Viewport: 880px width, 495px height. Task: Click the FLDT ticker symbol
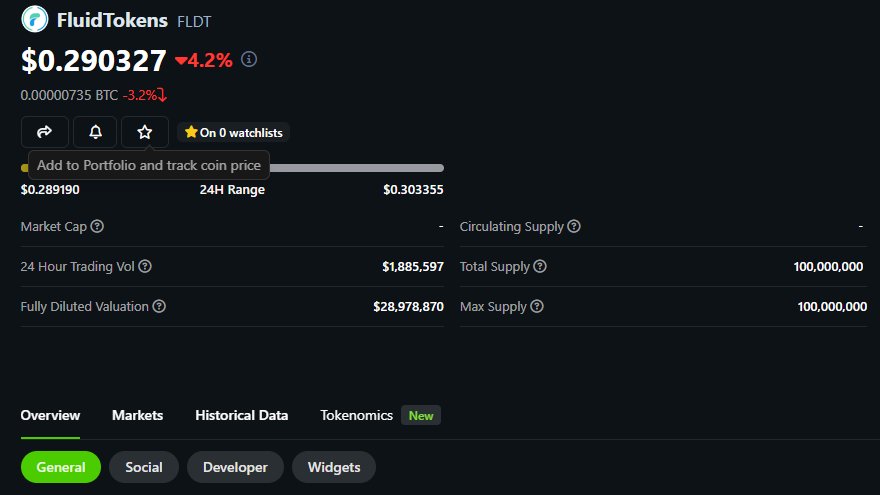pyautogui.click(x=194, y=21)
